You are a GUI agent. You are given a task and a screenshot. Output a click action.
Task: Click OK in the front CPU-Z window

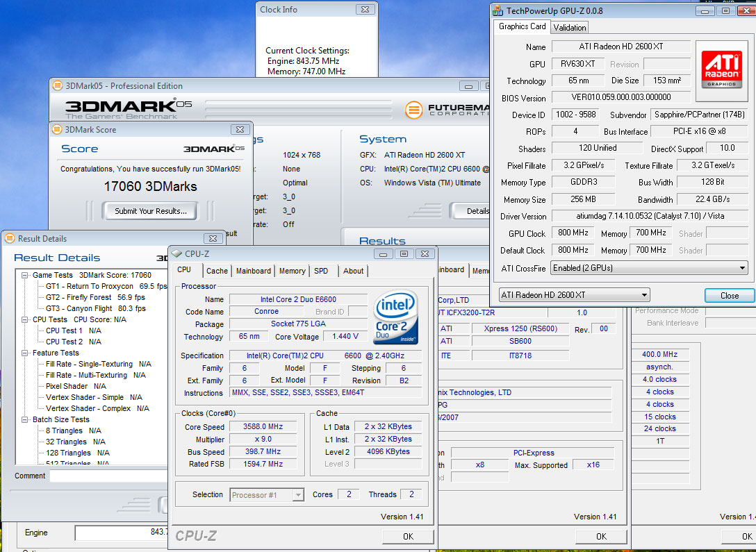408,536
